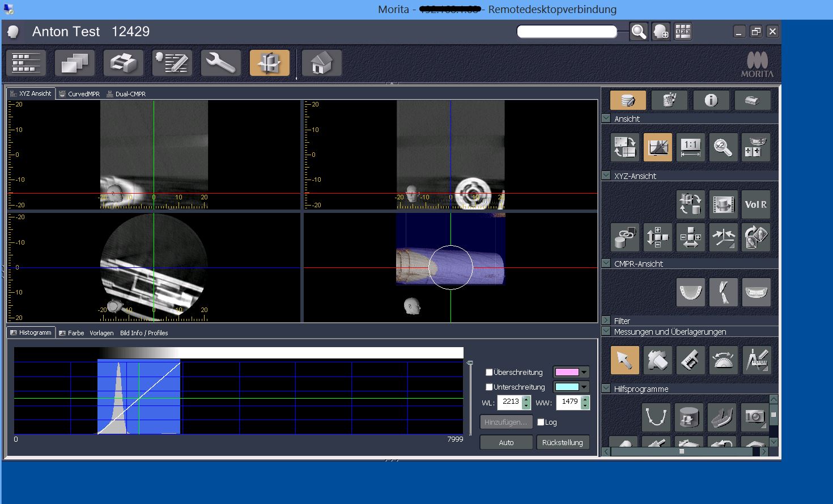Switch to the CurvedMPR tab
833x504 pixels.
(79, 94)
